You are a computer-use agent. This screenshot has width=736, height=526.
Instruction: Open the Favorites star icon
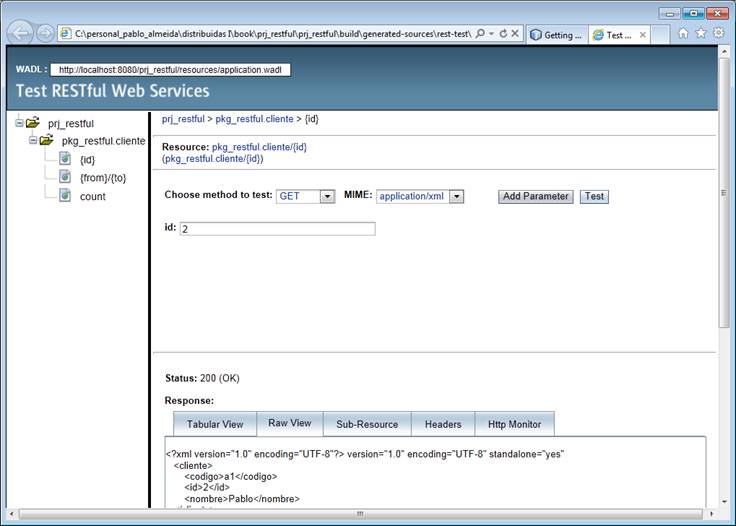700,33
